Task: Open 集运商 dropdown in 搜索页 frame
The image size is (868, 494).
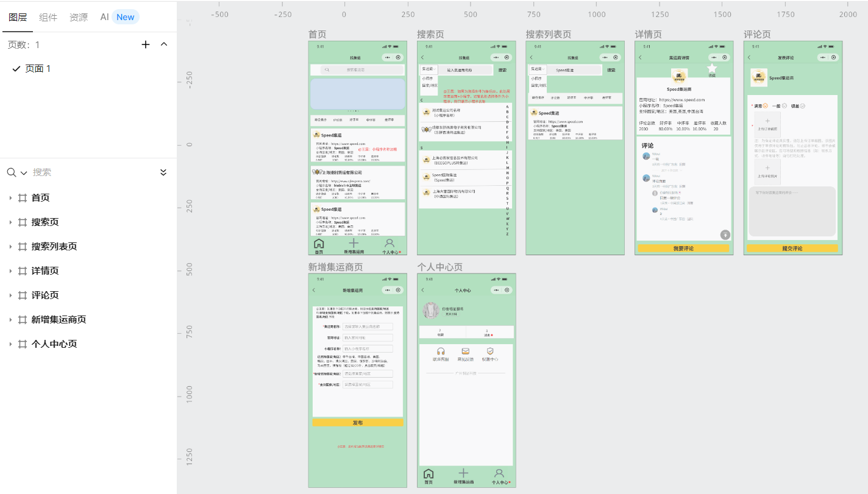Action: (x=429, y=69)
